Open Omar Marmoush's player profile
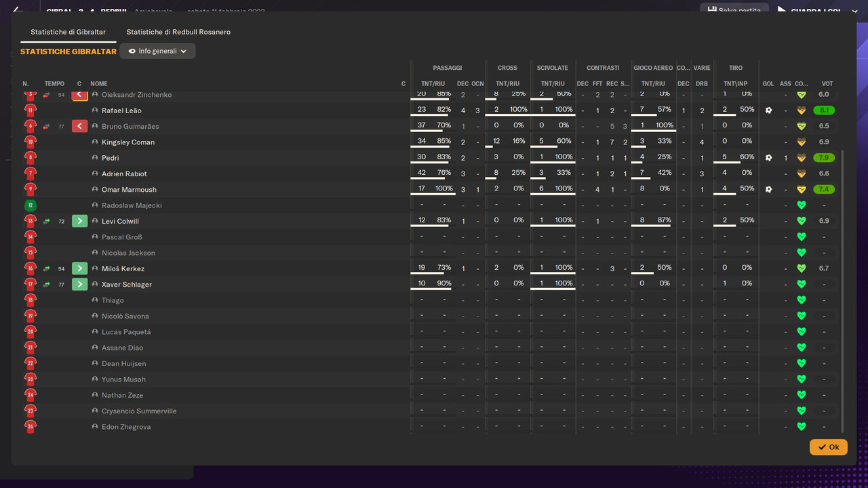The width and height of the screenshot is (868, 488). tap(129, 190)
